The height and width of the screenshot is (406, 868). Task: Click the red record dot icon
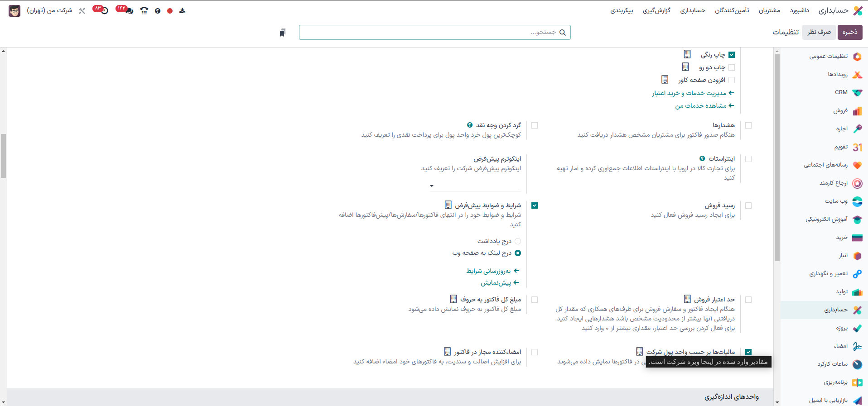pyautogui.click(x=170, y=11)
